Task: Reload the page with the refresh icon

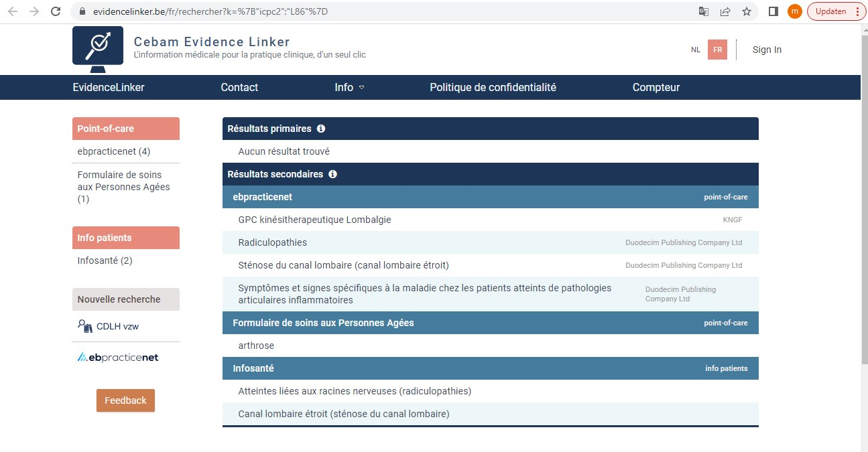Action: tap(56, 11)
